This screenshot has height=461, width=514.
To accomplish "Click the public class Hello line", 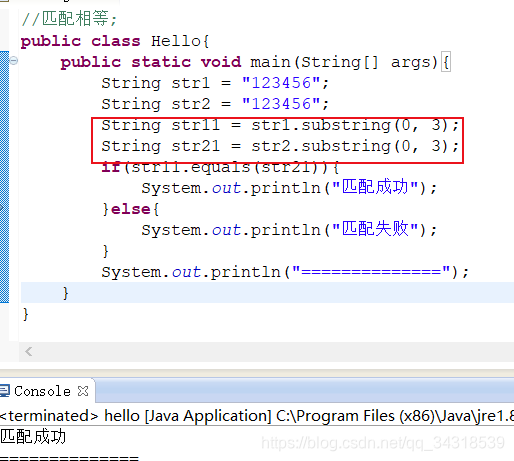I will click(x=115, y=41).
